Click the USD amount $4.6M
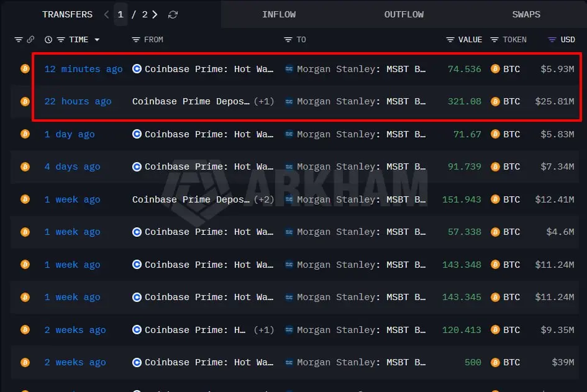 point(560,232)
